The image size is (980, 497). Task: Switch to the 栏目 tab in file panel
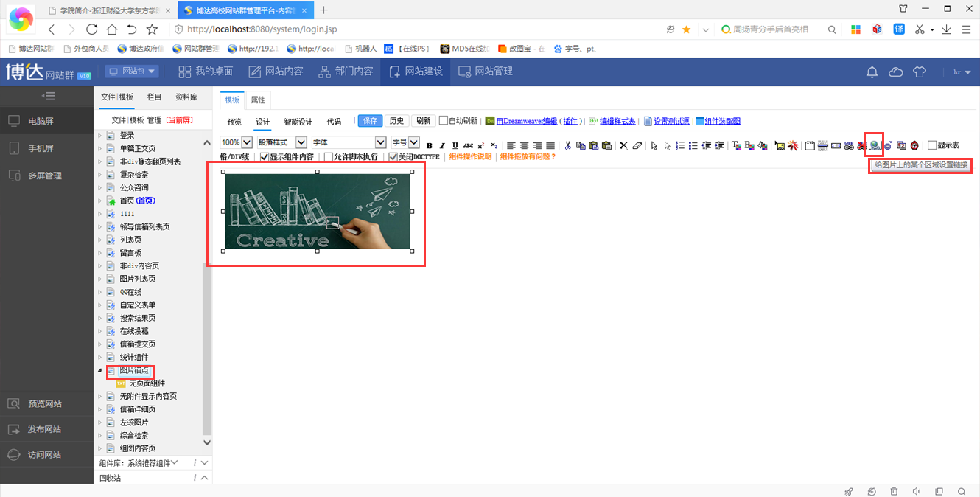155,97
